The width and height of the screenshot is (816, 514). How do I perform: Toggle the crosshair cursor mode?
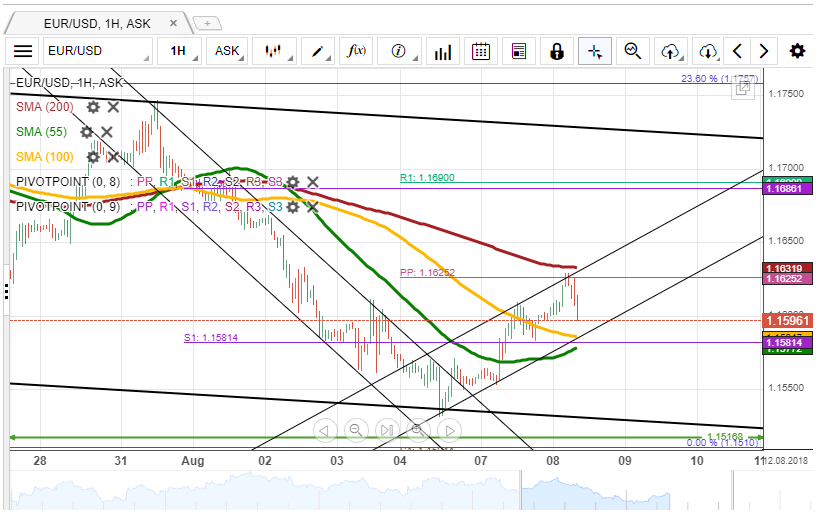click(595, 51)
